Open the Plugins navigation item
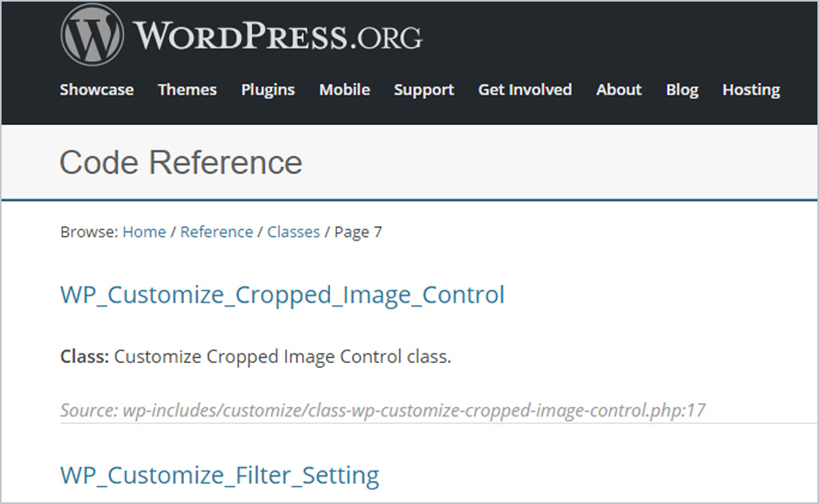This screenshot has width=819, height=504. pos(268,90)
